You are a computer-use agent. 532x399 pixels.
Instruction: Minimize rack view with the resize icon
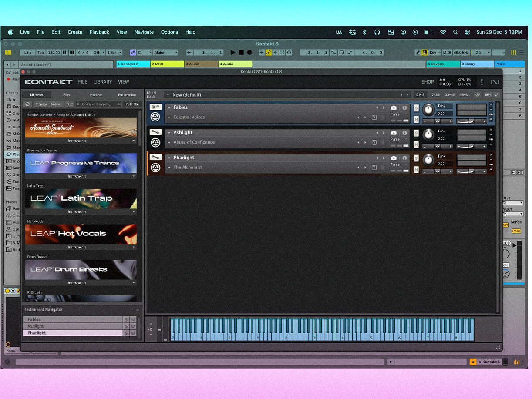tap(496, 94)
